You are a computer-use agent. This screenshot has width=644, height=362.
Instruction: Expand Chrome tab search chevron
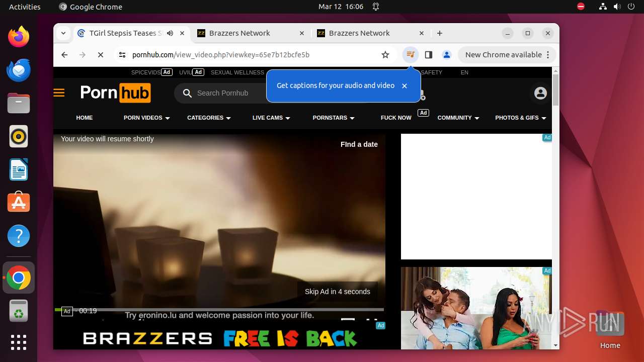[x=63, y=33]
